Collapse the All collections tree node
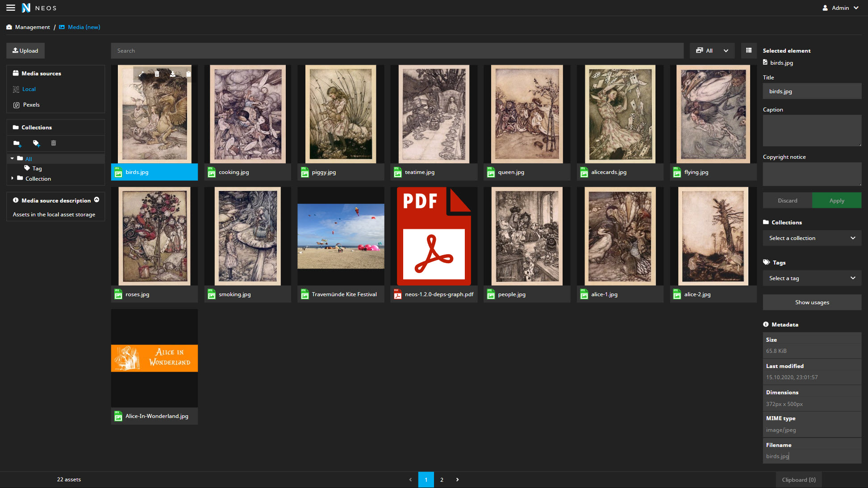 (x=12, y=158)
